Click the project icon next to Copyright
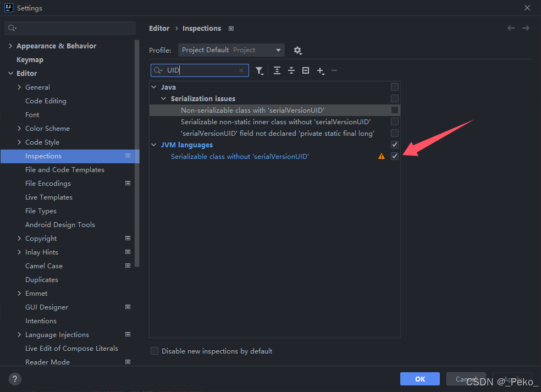Image resolution: width=541 pixels, height=392 pixels. tap(128, 238)
